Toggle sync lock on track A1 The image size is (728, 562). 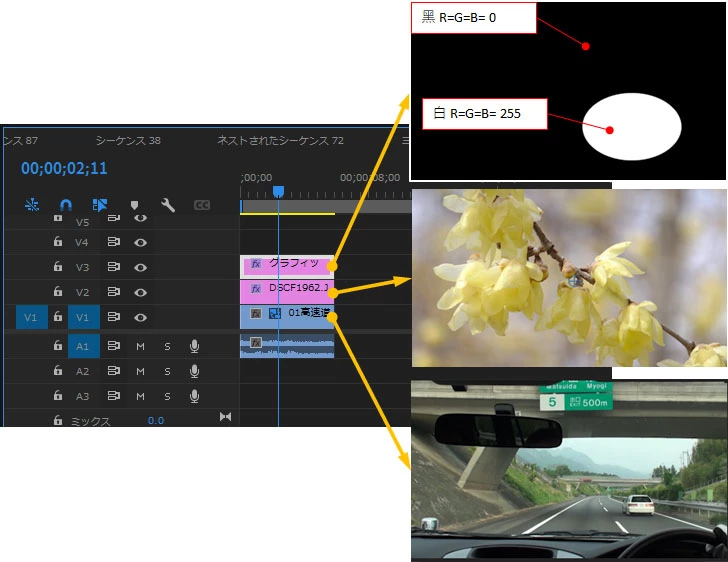click(x=114, y=346)
